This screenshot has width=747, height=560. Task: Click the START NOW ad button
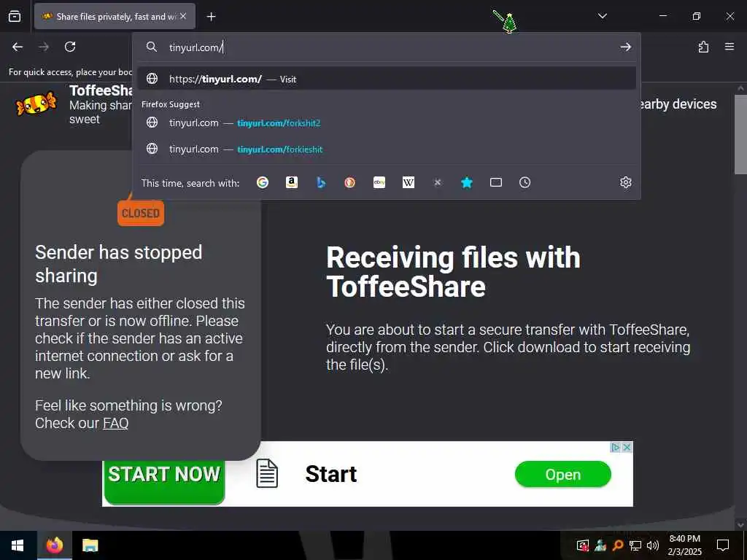164,480
